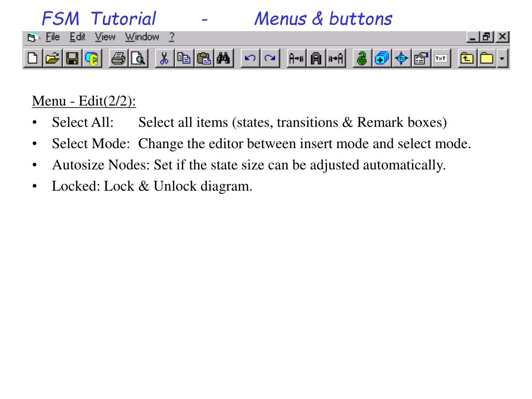Open the File menu
This screenshot has width=532, height=399.
tap(52, 37)
